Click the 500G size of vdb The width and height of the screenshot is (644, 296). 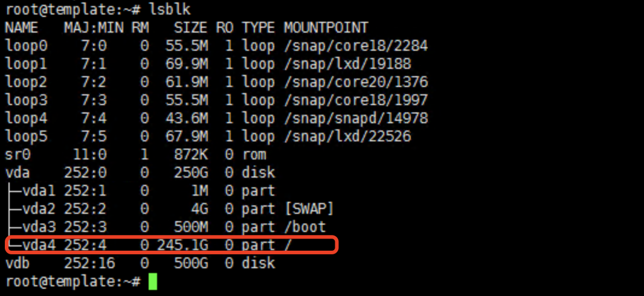[x=190, y=263]
